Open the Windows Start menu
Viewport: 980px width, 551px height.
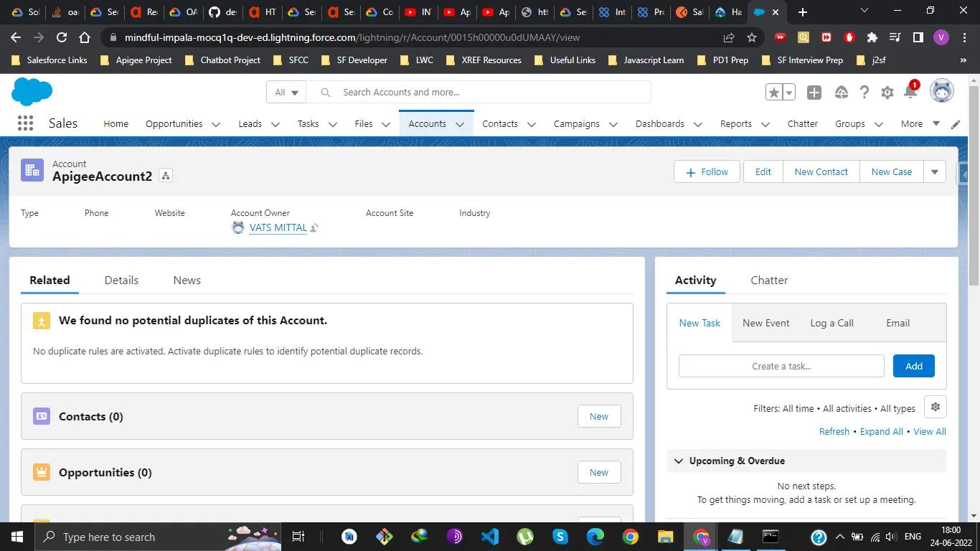pyautogui.click(x=17, y=537)
